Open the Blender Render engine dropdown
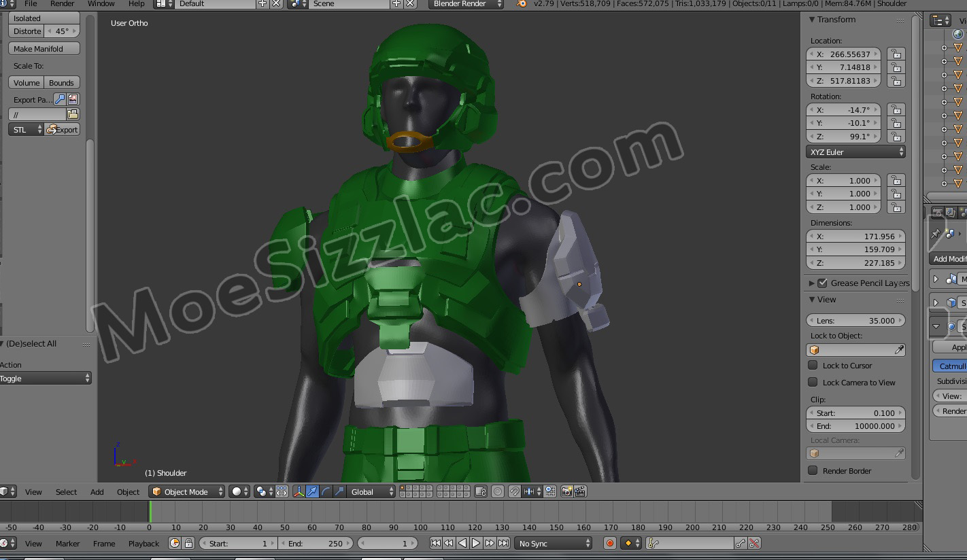Viewport: 967px width, 560px height. pyautogui.click(x=466, y=3)
